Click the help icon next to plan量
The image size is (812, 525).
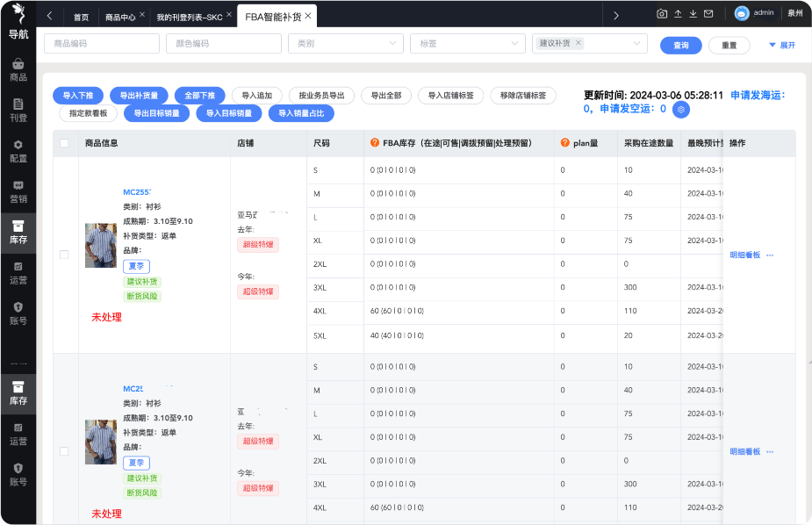[565, 143]
